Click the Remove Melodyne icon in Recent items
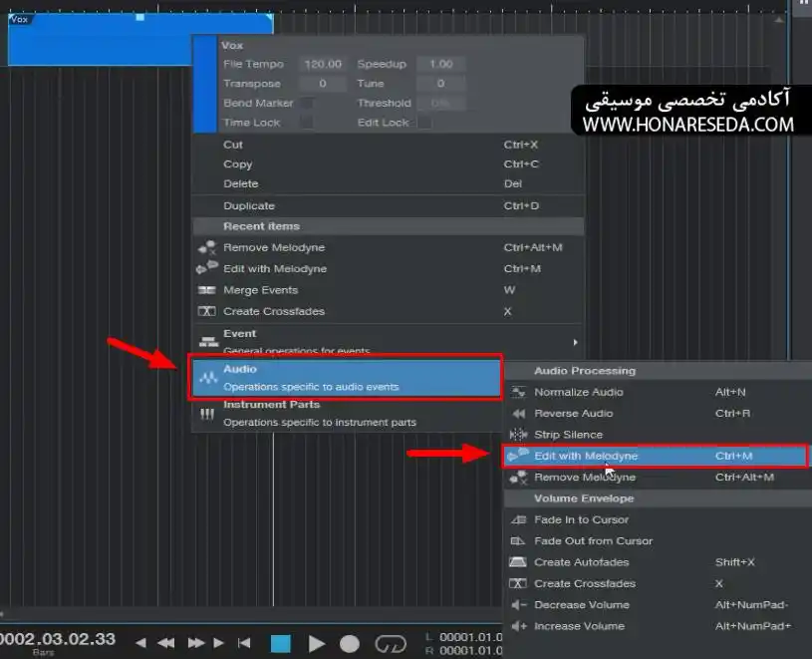The width and height of the screenshot is (812, 659). 207,247
